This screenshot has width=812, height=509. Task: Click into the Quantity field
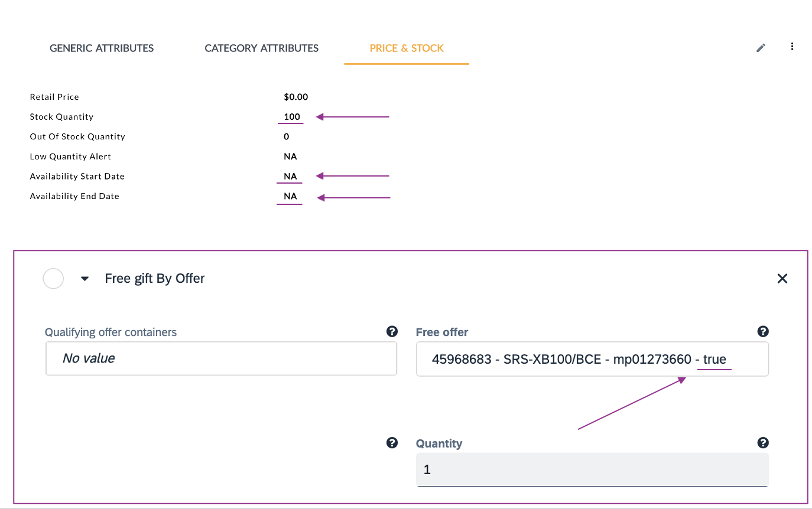click(x=592, y=470)
